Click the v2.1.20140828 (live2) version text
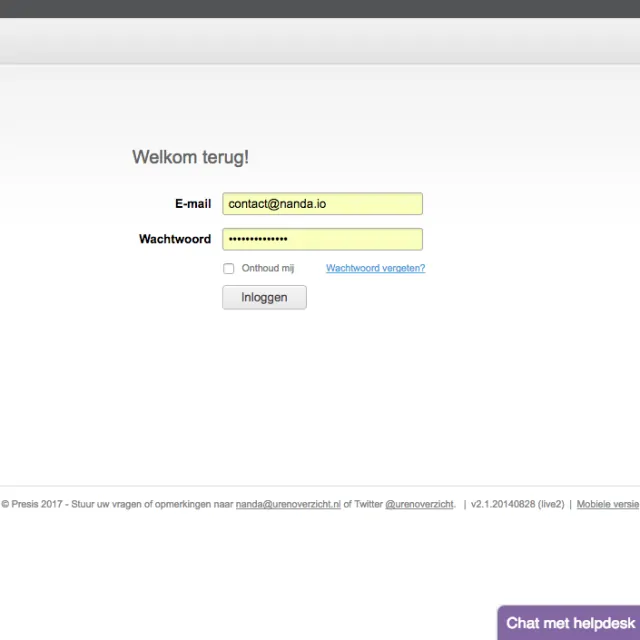This screenshot has height=640, width=640. [518, 504]
